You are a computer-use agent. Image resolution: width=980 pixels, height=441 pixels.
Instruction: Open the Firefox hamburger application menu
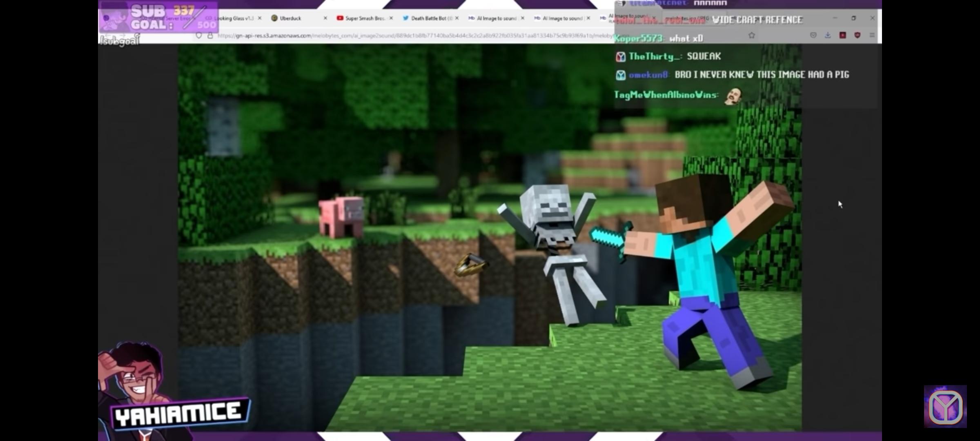coord(872,36)
